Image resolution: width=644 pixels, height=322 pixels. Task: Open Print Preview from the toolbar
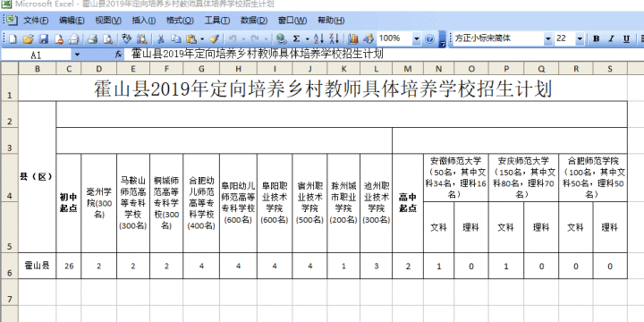tap(107, 39)
